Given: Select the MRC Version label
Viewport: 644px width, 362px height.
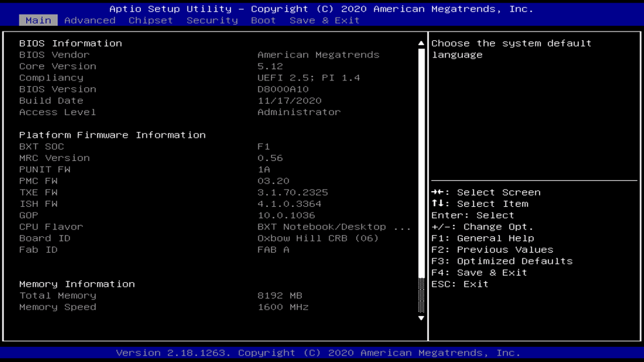Looking at the screenshot, I should [x=54, y=158].
